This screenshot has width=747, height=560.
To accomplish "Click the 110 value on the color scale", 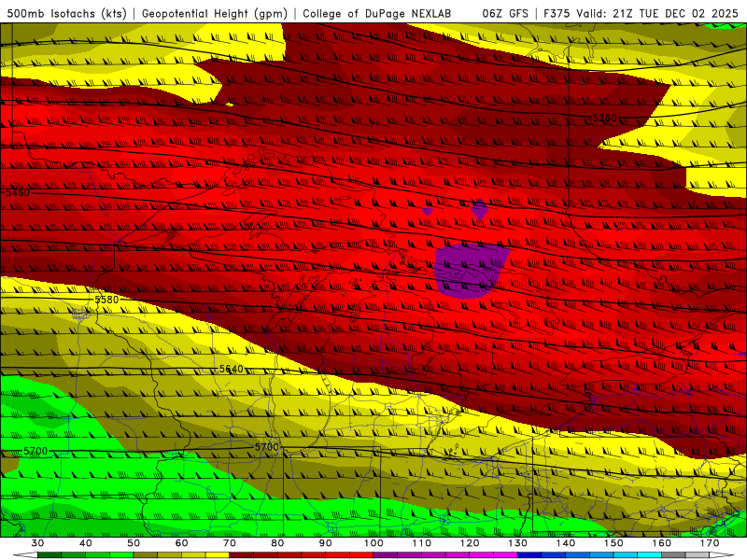I will pyautogui.click(x=422, y=543).
